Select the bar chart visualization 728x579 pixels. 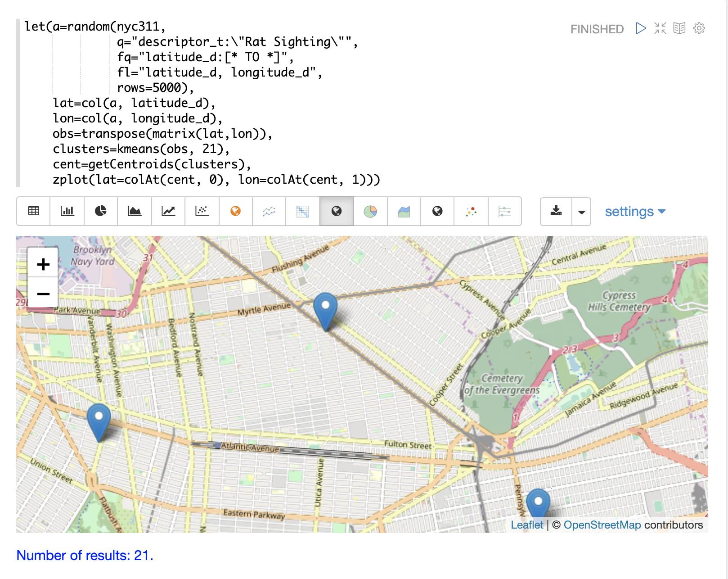point(67,211)
